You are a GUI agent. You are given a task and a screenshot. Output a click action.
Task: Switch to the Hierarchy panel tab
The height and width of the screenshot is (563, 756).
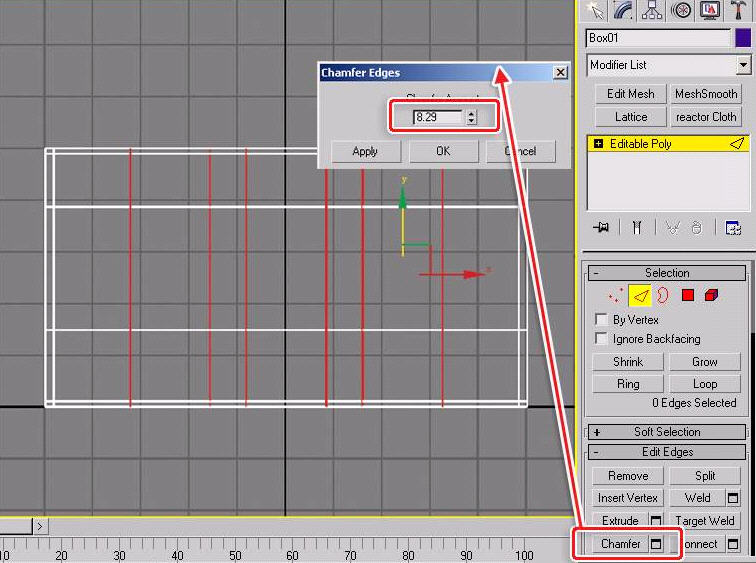point(652,10)
